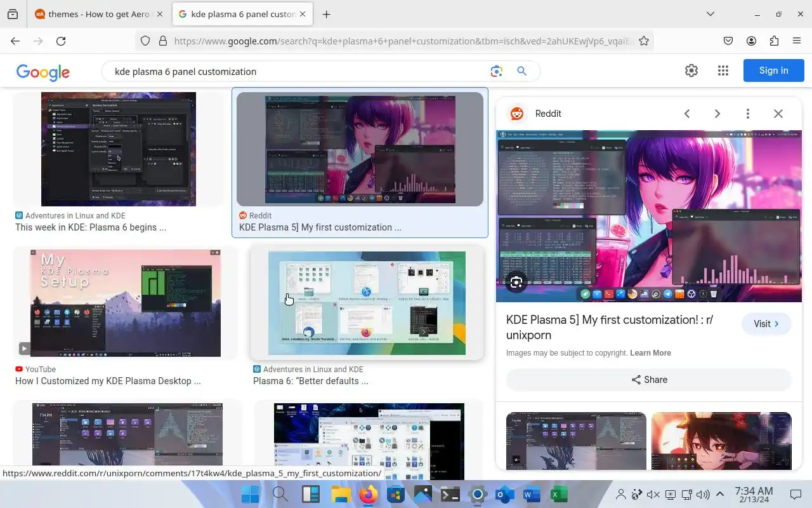Search by image with Google Lens icon
The height and width of the screenshot is (508, 812).
click(x=496, y=71)
